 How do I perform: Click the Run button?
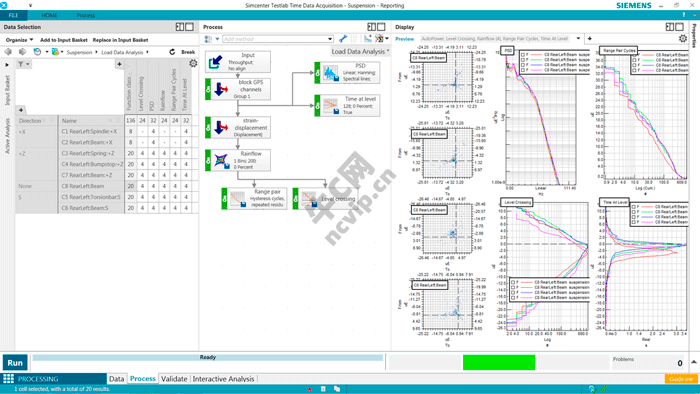pyautogui.click(x=15, y=363)
